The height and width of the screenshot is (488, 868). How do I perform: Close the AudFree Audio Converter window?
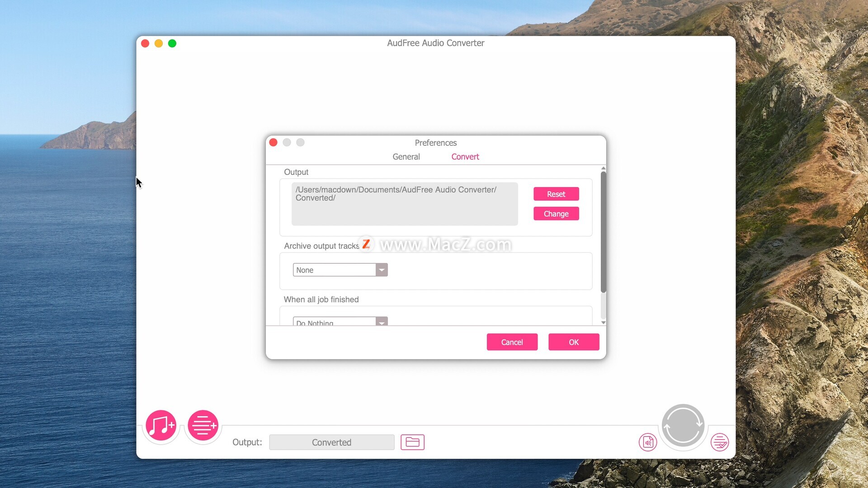[145, 43]
